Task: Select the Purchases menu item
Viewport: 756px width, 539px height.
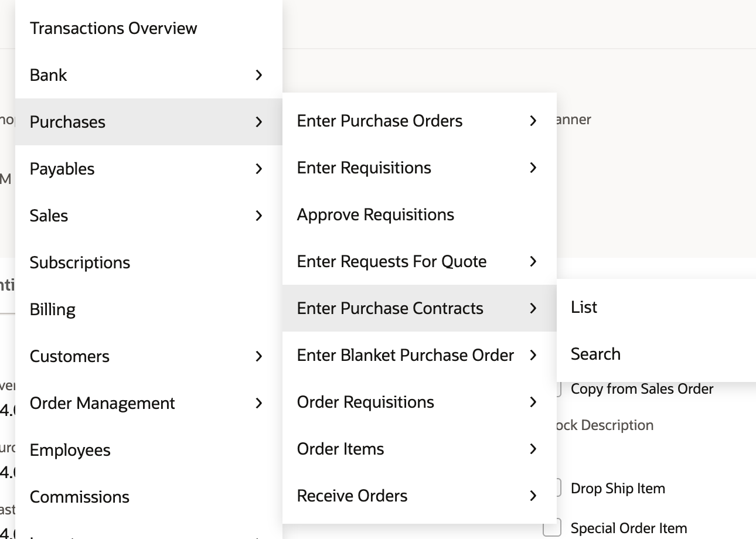Action: (149, 122)
